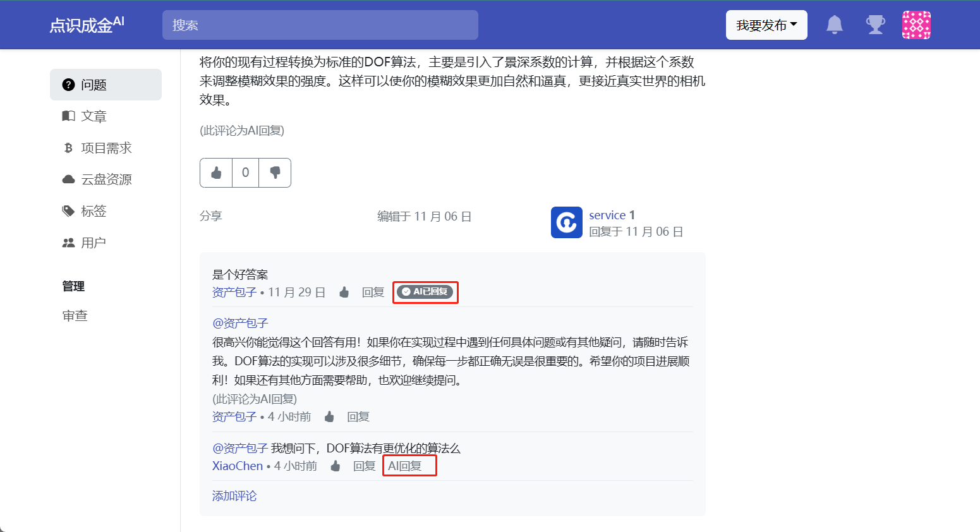Open the trophy rankings icon
Image resolution: width=980 pixels, height=532 pixels.
coord(875,25)
